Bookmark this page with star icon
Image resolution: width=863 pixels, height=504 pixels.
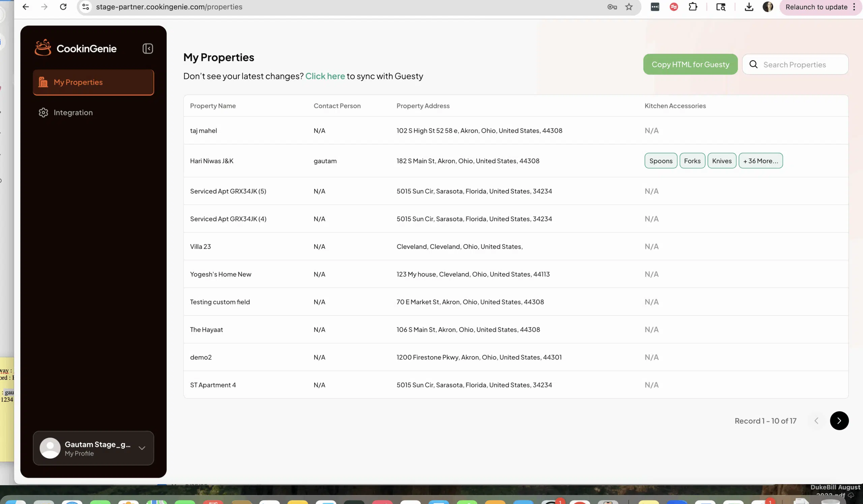pos(629,7)
